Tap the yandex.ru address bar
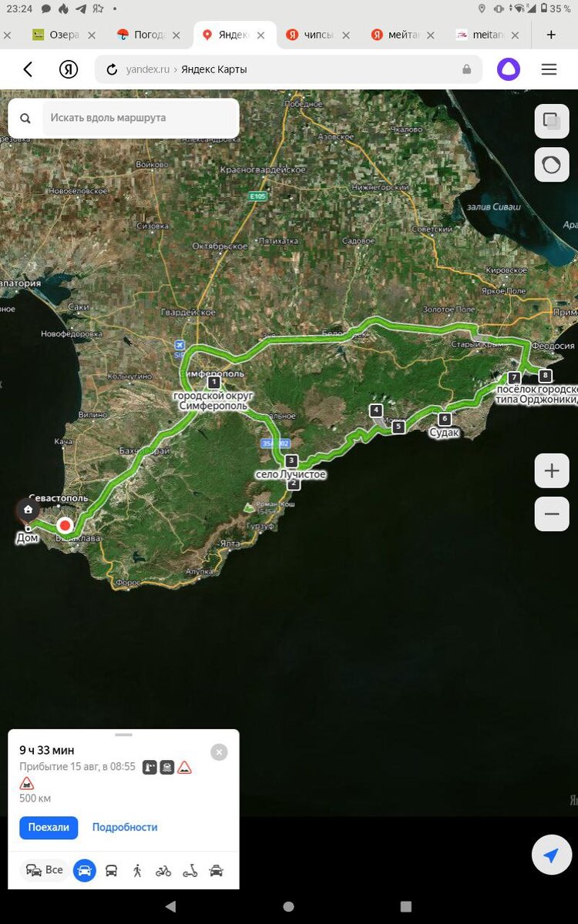 (288, 69)
